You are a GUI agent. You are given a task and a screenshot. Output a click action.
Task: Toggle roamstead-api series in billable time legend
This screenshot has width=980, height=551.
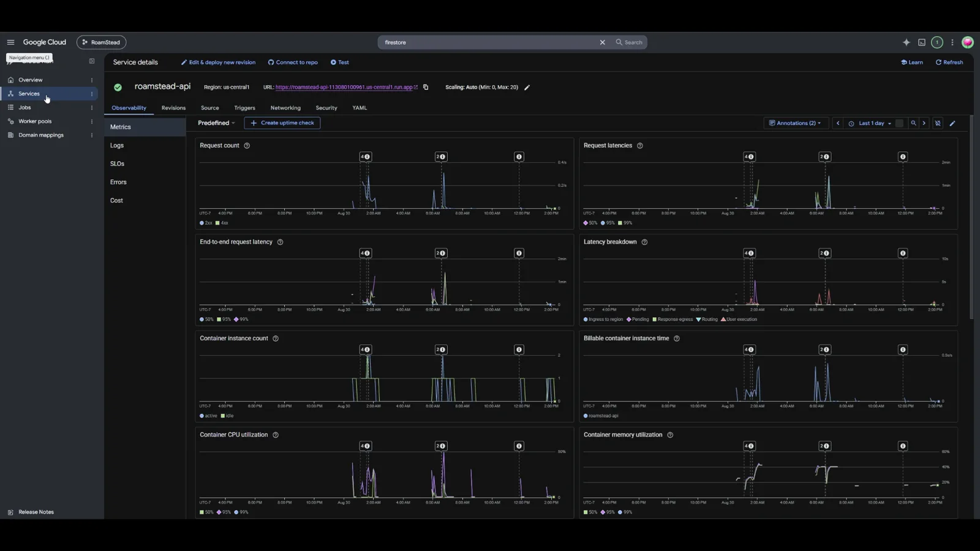tap(601, 416)
